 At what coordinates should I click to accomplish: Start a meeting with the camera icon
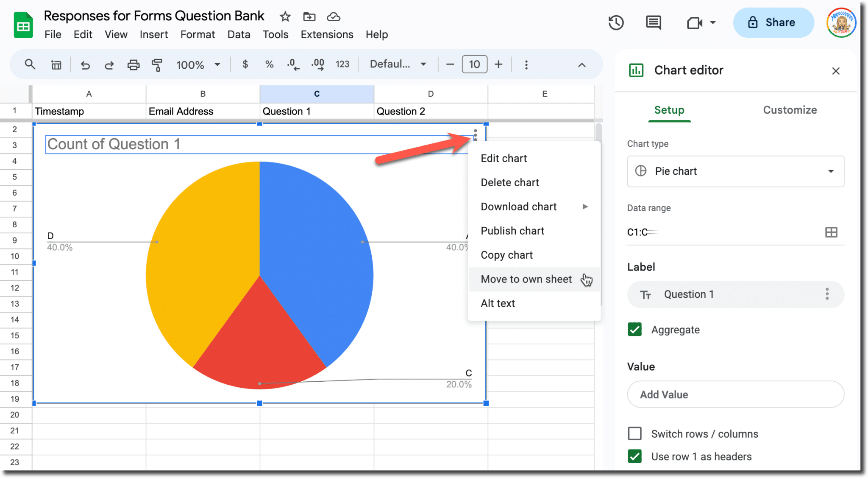[694, 22]
